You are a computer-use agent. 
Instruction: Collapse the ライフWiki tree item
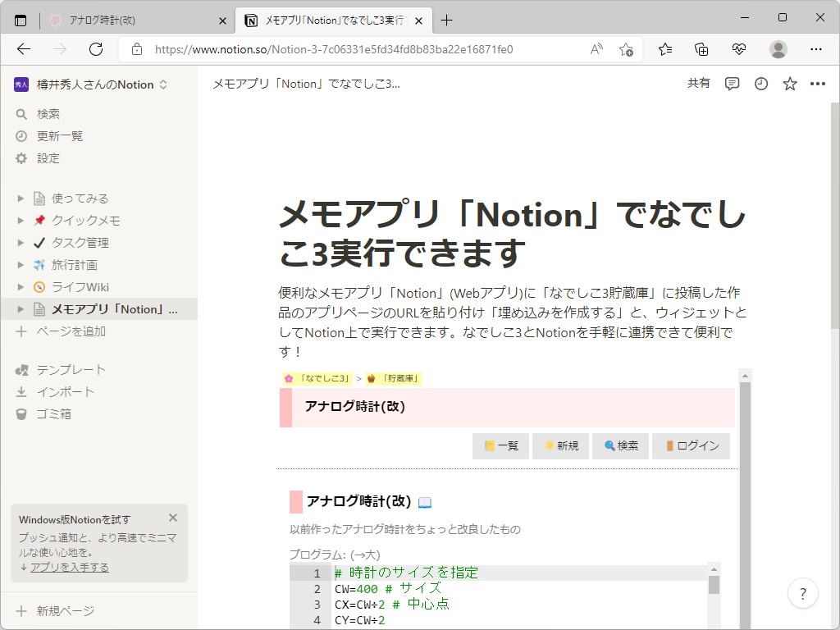22,286
